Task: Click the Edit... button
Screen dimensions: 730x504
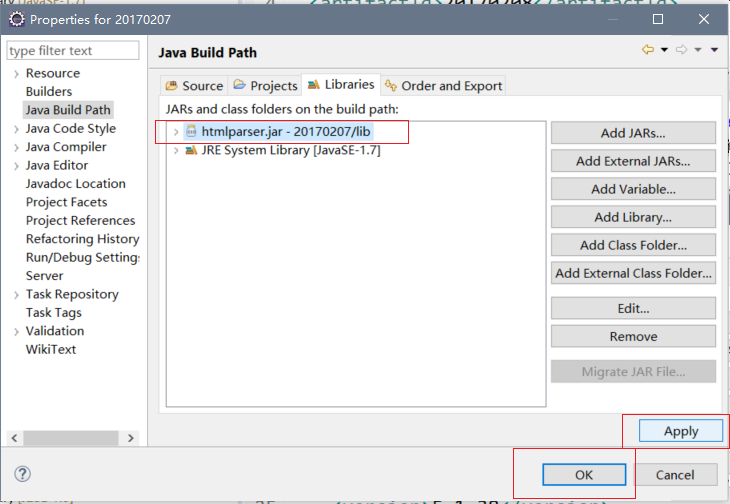Action: coord(633,308)
